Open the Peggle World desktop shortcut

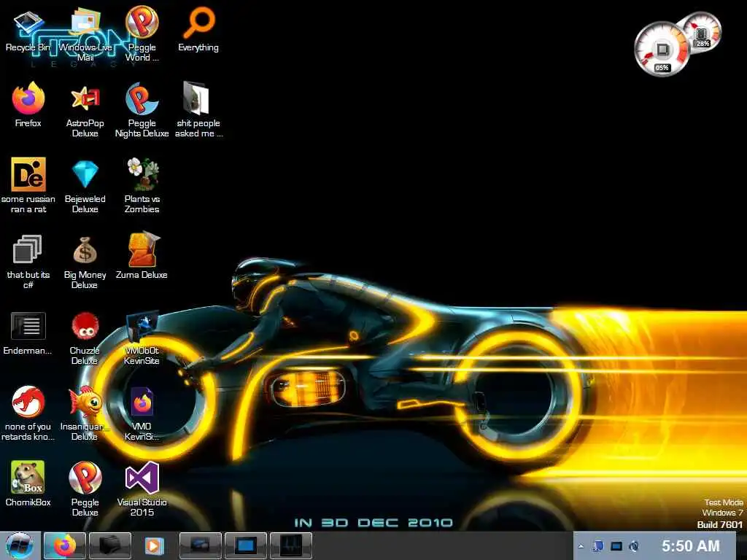coord(142,34)
